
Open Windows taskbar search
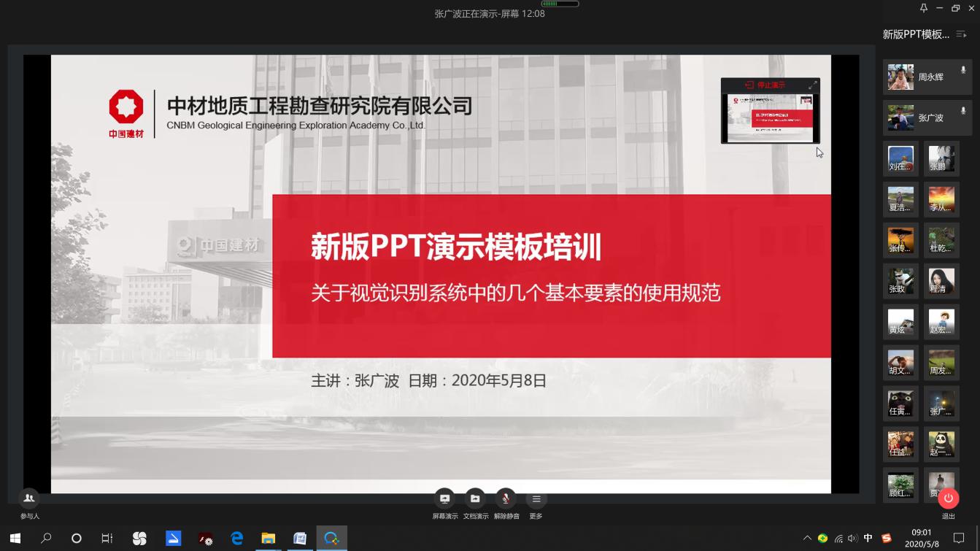(46, 539)
